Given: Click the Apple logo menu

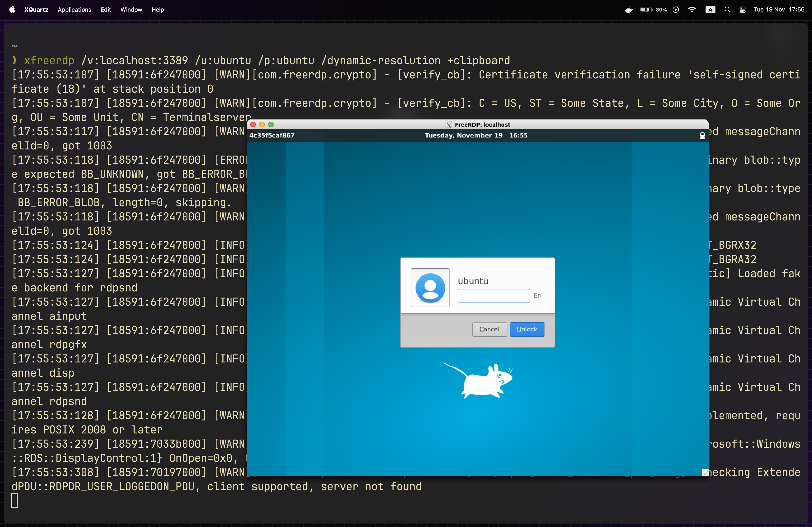Looking at the screenshot, I should point(12,9).
